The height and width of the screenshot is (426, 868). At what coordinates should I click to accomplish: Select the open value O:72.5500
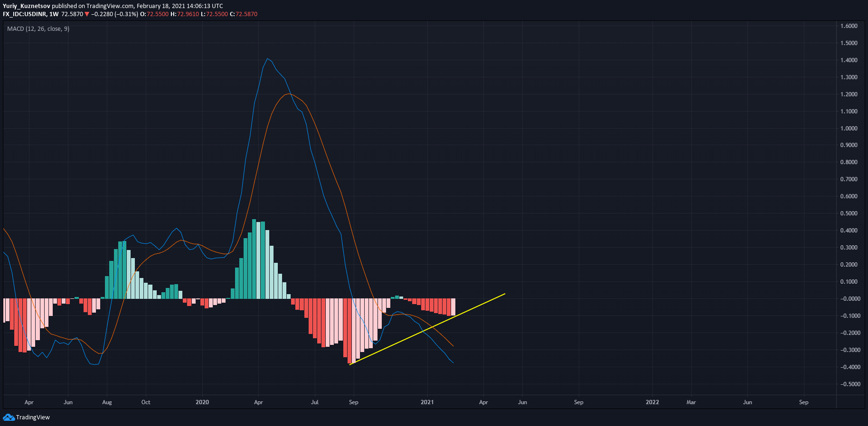(x=154, y=14)
